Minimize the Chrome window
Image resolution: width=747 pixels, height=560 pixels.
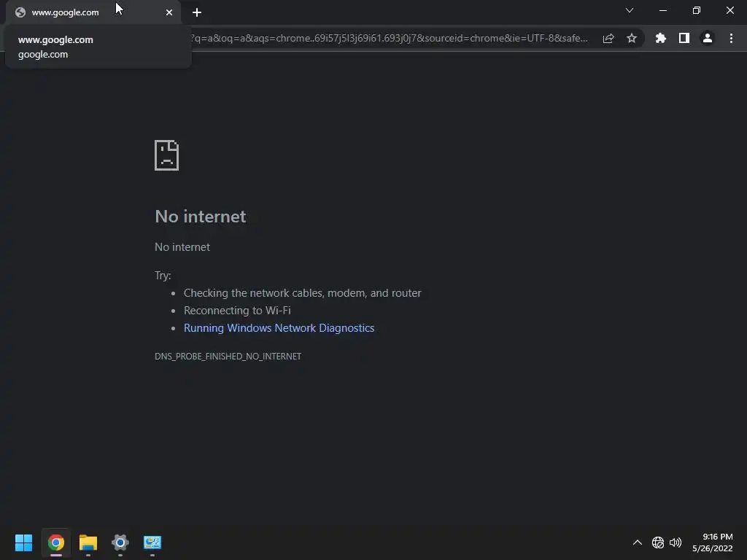tap(662, 10)
